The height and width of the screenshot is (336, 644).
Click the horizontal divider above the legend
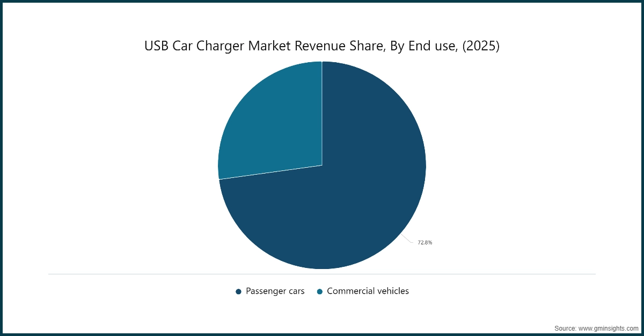click(322, 274)
